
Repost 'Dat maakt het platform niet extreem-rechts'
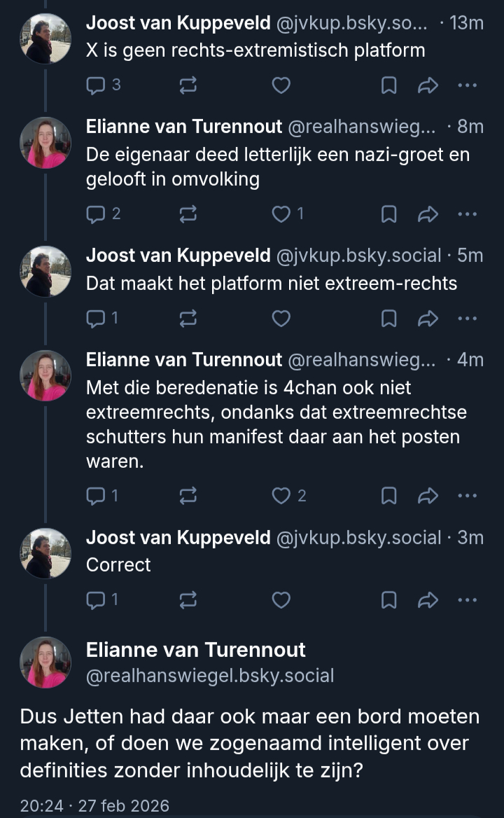(x=188, y=319)
